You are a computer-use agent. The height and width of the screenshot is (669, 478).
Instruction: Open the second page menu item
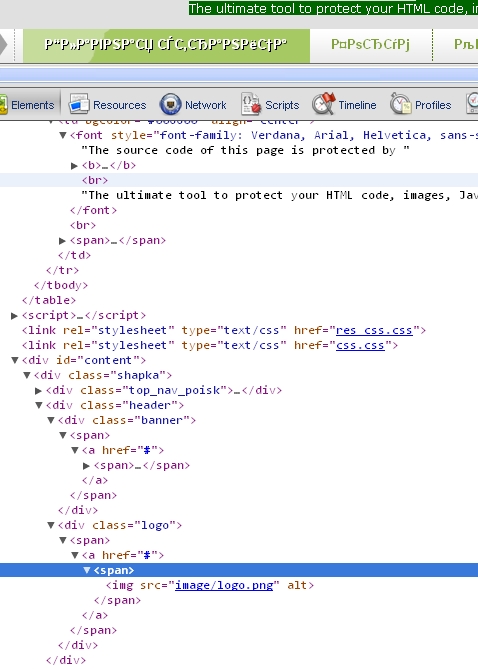[370, 44]
